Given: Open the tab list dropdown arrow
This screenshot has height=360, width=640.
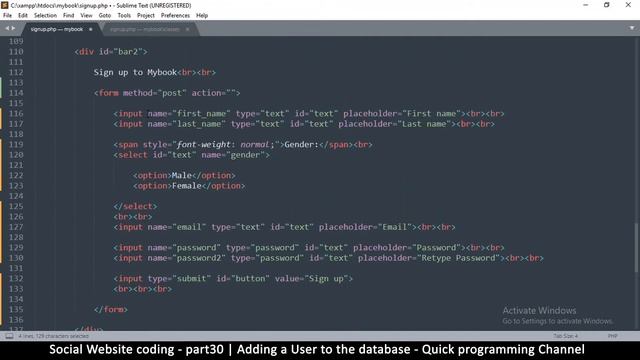Looking at the screenshot, I should [632, 28].
